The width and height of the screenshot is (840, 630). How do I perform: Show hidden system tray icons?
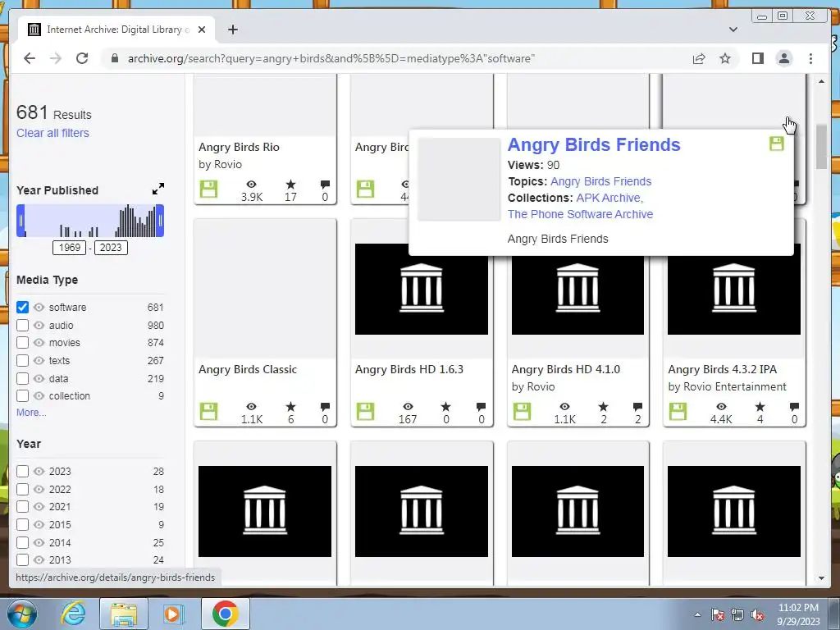tap(697, 614)
